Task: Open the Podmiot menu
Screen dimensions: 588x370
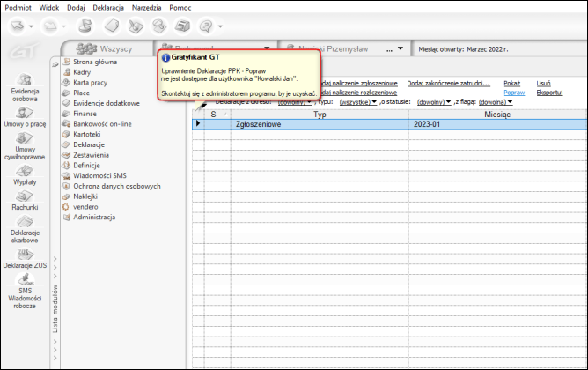Action: coord(18,8)
